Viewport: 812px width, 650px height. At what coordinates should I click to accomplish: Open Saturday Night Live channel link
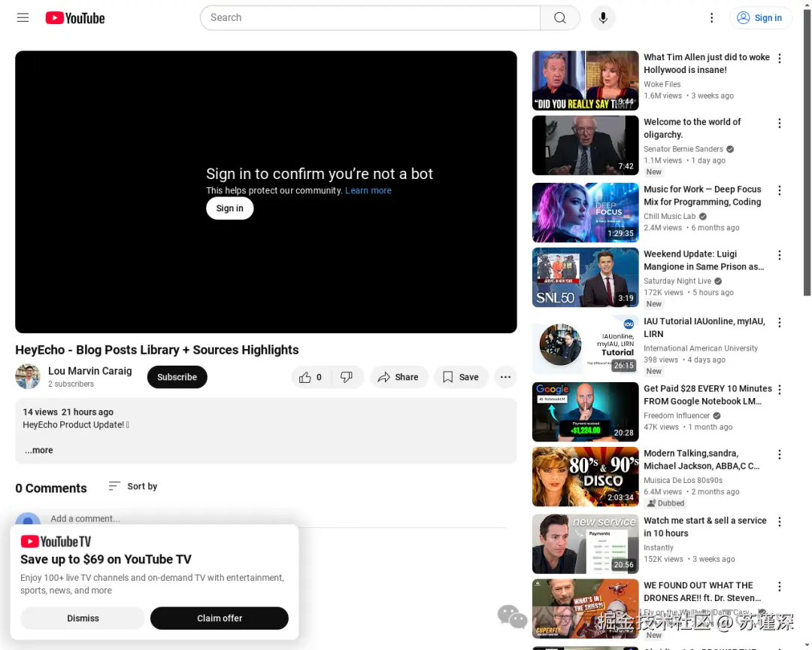coord(677,281)
